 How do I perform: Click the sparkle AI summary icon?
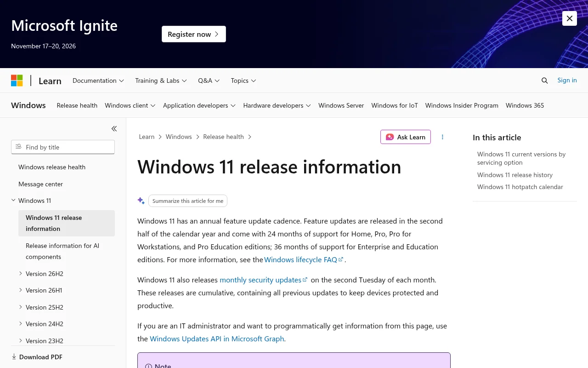click(141, 201)
